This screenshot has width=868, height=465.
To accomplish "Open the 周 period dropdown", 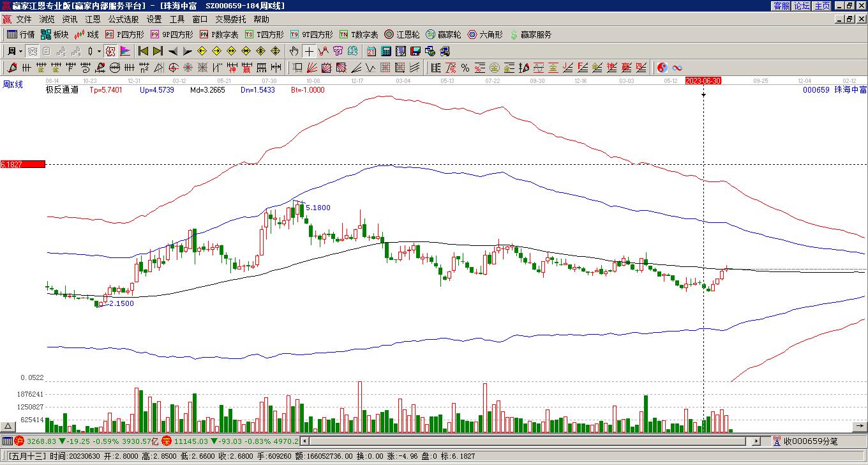I will [x=15, y=51].
